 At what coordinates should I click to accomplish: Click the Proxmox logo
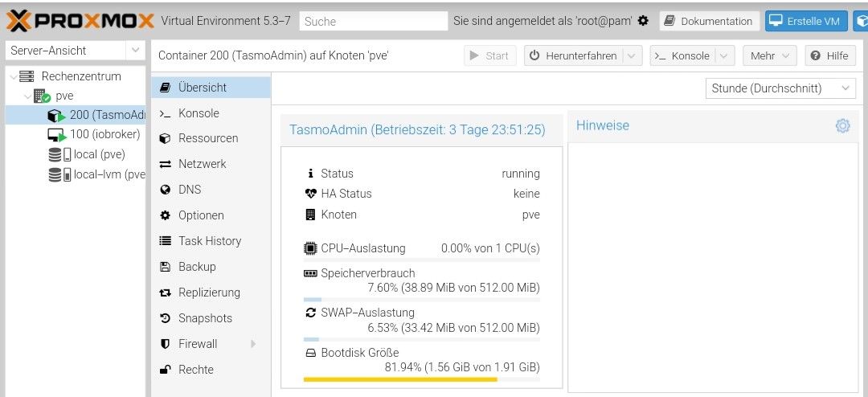pos(80,21)
